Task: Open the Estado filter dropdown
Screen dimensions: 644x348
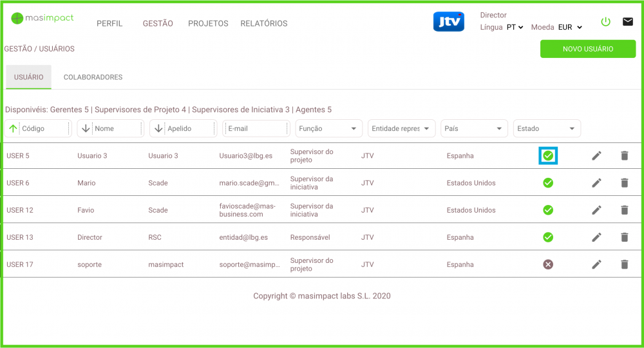Action: [547, 129]
